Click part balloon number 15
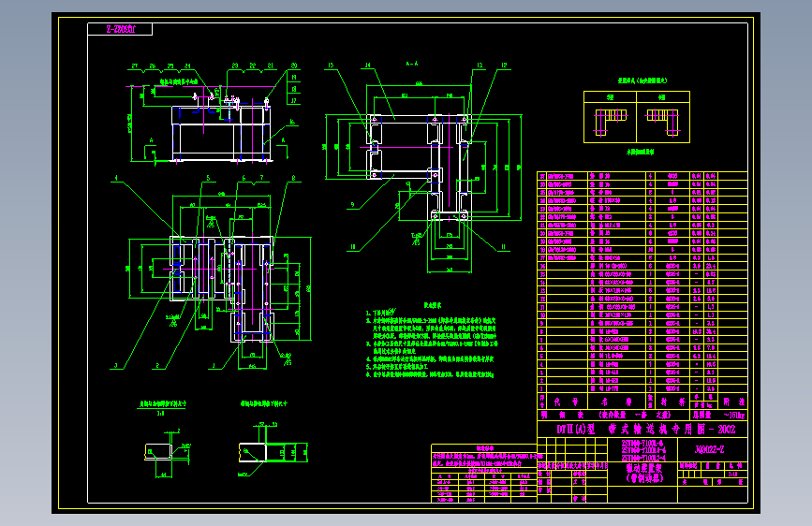Screen dimensions: 812x526 pyautogui.click(x=331, y=66)
